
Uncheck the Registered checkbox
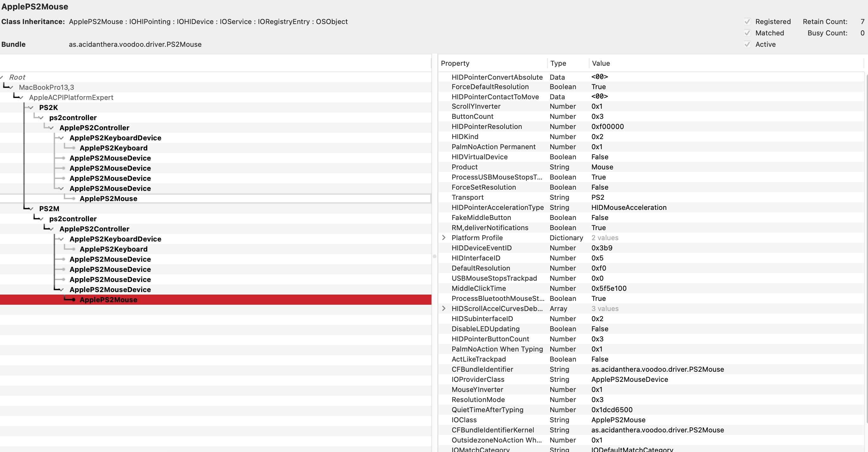pyautogui.click(x=748, y=21)
